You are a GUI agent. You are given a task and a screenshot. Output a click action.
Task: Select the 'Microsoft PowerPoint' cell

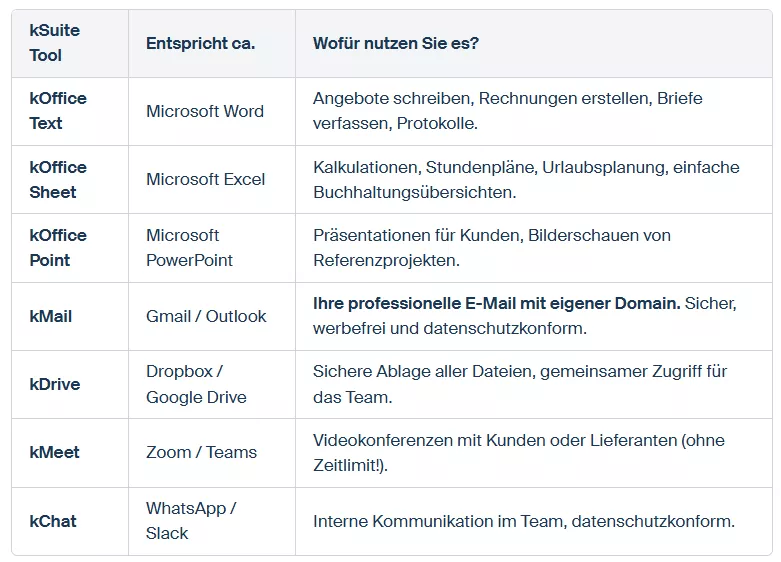(212, 248)
